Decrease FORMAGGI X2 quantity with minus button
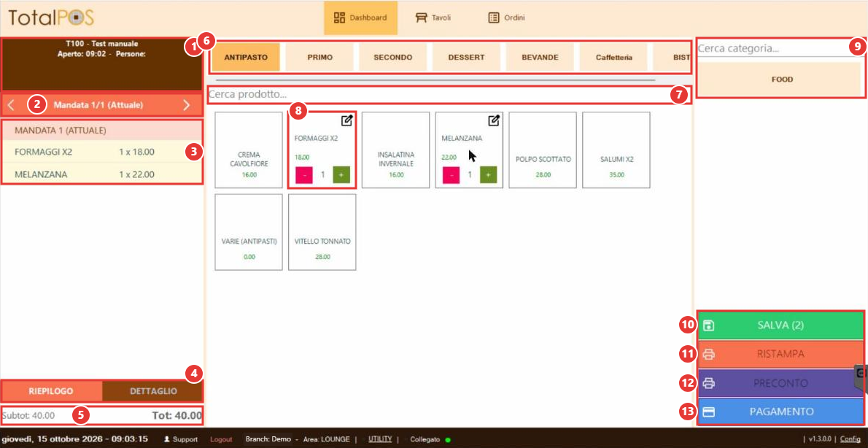Image resolution: width=868 pixels, height=448 pixels. [304, 174]
